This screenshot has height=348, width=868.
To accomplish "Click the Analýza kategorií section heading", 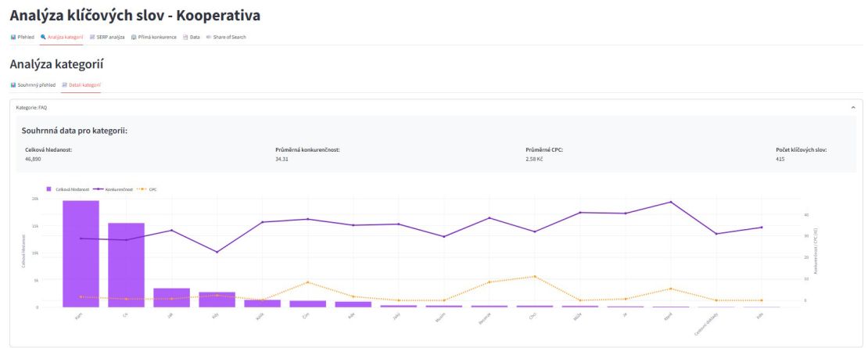I will (x=56, y=65).
